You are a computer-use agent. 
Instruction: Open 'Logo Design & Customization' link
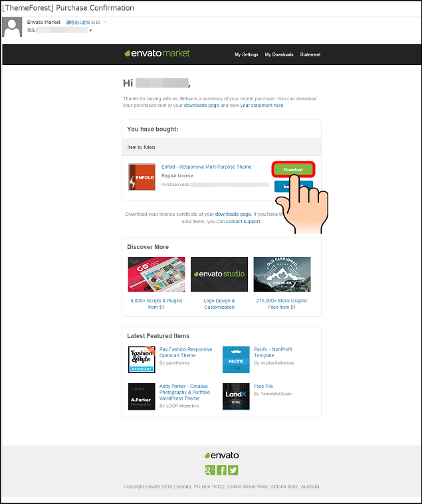coord(219,303)
